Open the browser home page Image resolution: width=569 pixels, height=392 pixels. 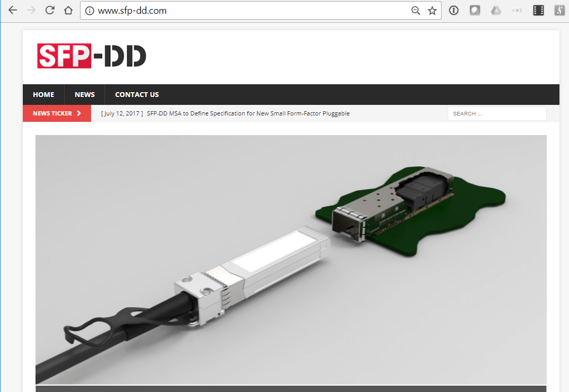pos(68,10)
